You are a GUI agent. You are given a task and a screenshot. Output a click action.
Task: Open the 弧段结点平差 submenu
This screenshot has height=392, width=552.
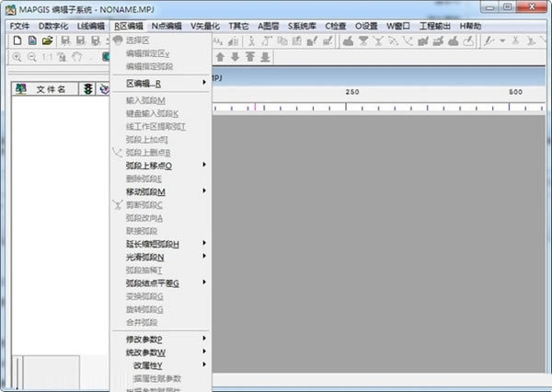tap(161, 282)
